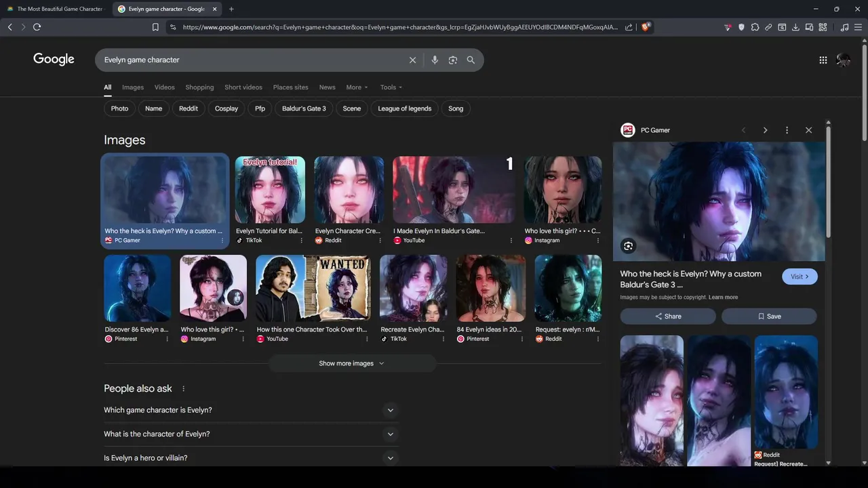Expand Show more images
868x488 pixels.
[x=352, y=363]
